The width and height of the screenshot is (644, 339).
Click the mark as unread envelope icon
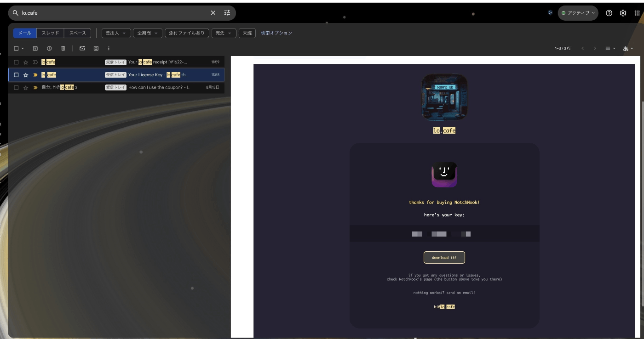tap(82, 48)
